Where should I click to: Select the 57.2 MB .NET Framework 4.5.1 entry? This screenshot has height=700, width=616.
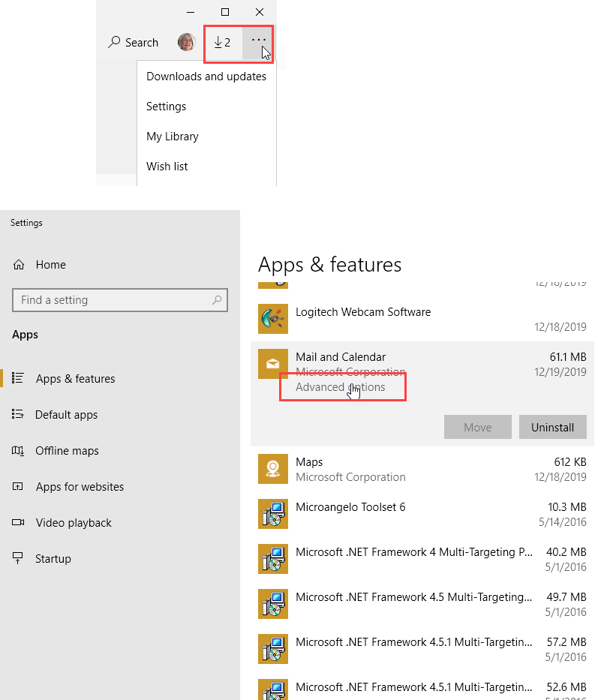click(422, 649)
